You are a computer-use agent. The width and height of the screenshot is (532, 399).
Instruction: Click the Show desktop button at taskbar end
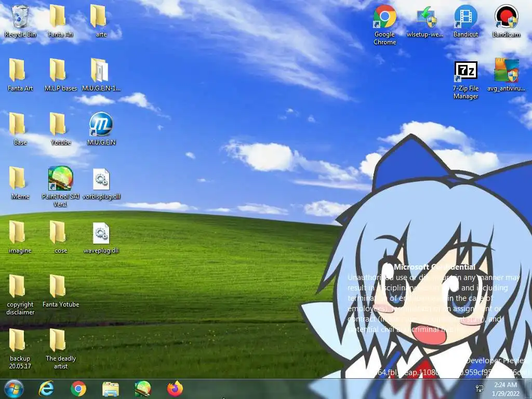point(529,389)
